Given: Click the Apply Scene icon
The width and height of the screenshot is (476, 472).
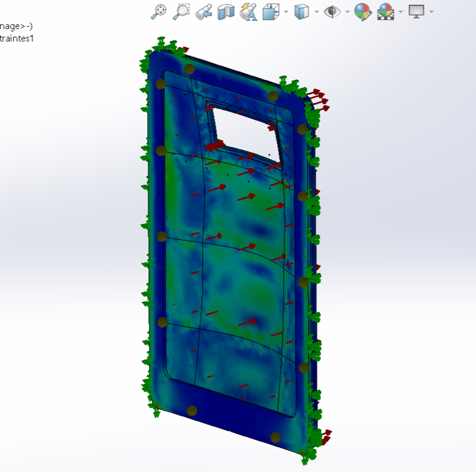Looking at the screenshot, I should click(x=386, y=12).
